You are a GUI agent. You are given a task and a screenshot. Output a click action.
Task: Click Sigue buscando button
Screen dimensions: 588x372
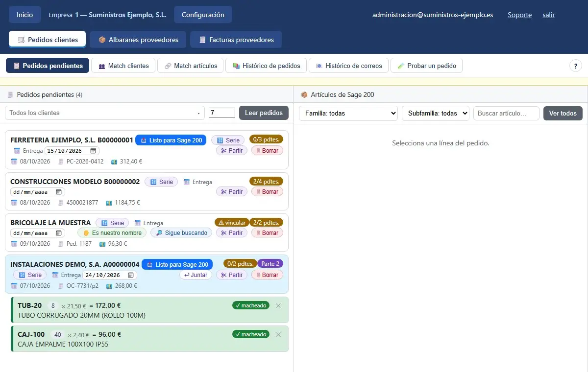click(181, 232)
